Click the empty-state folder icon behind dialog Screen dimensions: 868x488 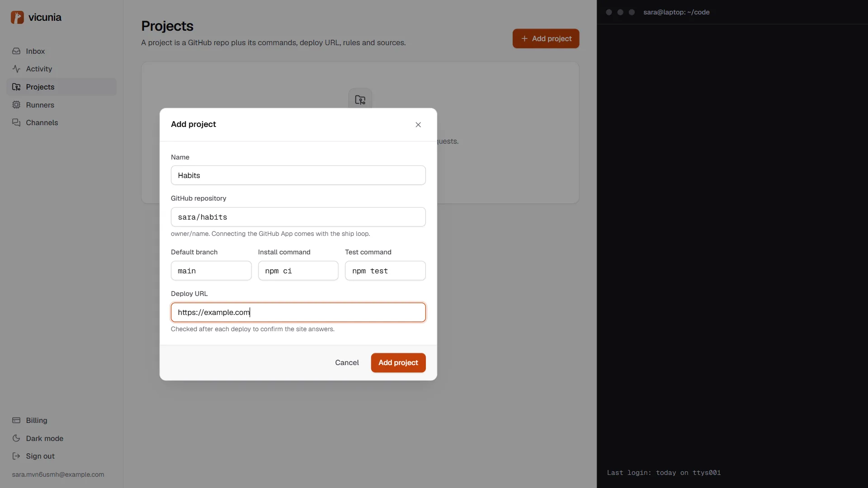[360, 99]
